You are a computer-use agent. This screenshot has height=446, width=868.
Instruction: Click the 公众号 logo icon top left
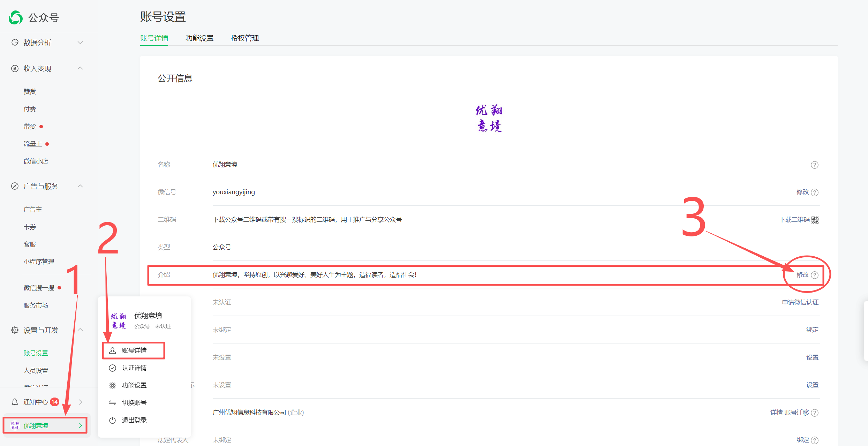pyautogui.click(x=16, y=17)
